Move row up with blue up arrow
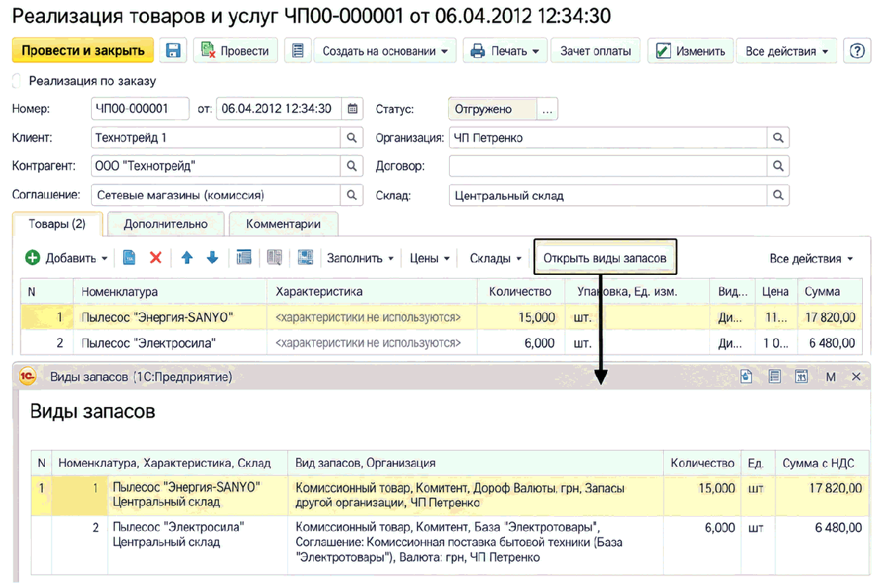This screenshot has width=882, height=588. [187, 258]
